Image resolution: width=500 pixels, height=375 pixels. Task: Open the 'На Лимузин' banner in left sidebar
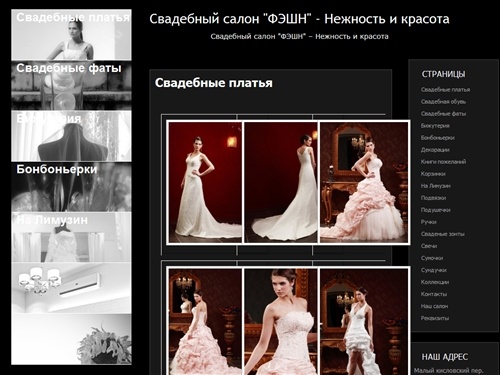pos(71,237)
